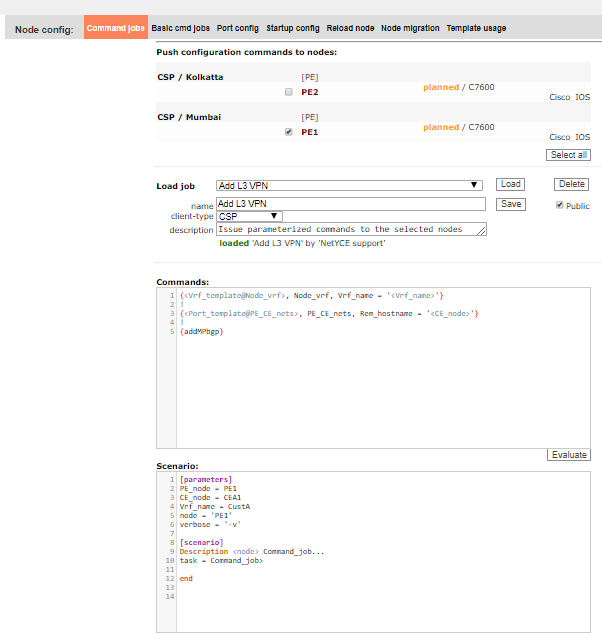Click the job name input field
Viewport: 602px width, 640px height.
click(x=350, y=204)
